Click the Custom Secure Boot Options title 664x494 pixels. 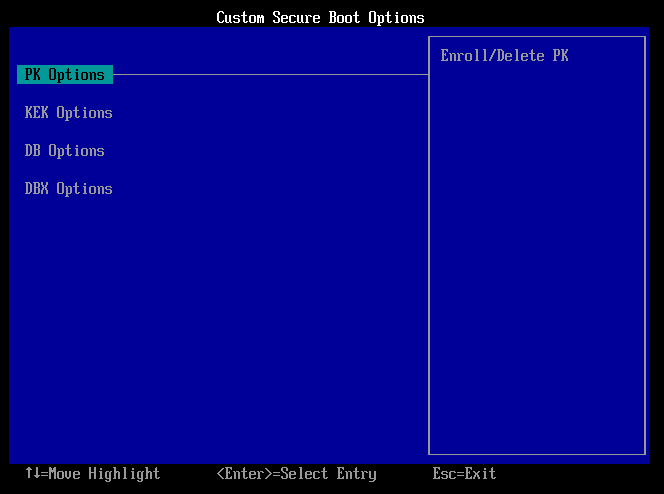coord(320,18)
